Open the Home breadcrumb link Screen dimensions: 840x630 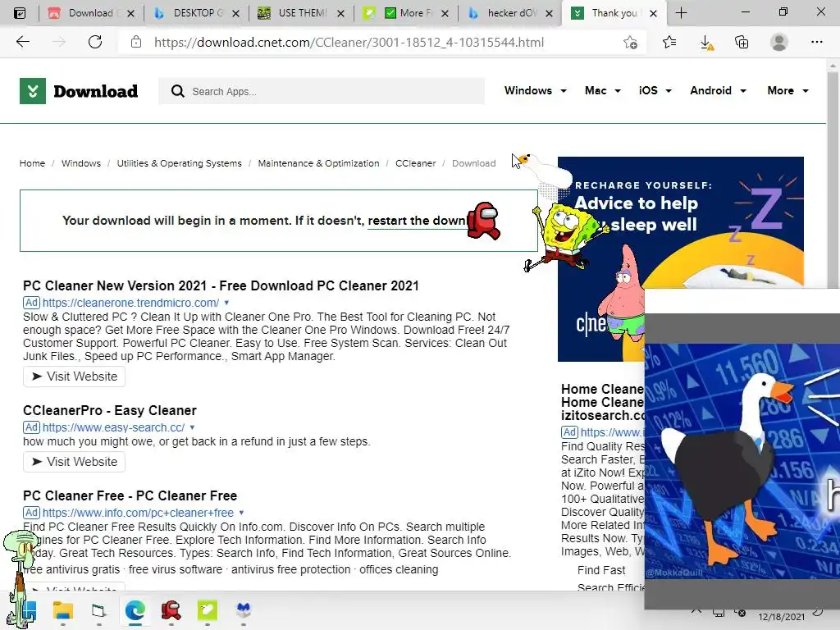coord(32,163)
